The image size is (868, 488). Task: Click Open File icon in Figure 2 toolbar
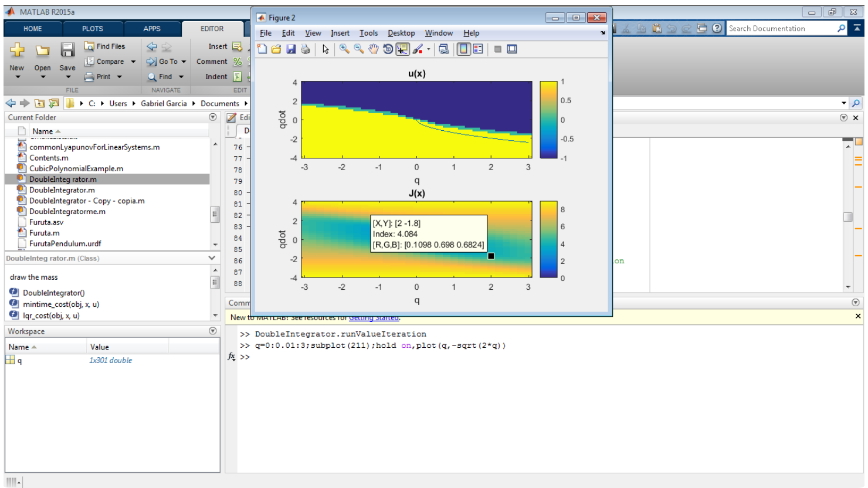click(x=276, y=49)
